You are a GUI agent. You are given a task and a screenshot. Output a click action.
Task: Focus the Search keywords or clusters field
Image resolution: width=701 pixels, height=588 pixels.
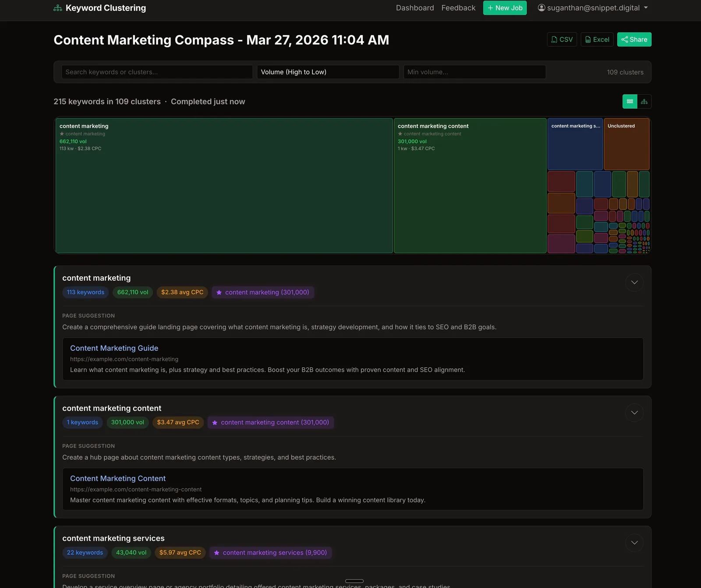pyautogui.click(x=157, y=72)
